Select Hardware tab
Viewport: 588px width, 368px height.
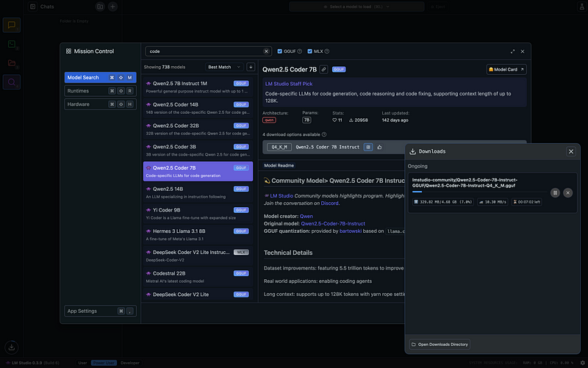[x=100, y=104]
